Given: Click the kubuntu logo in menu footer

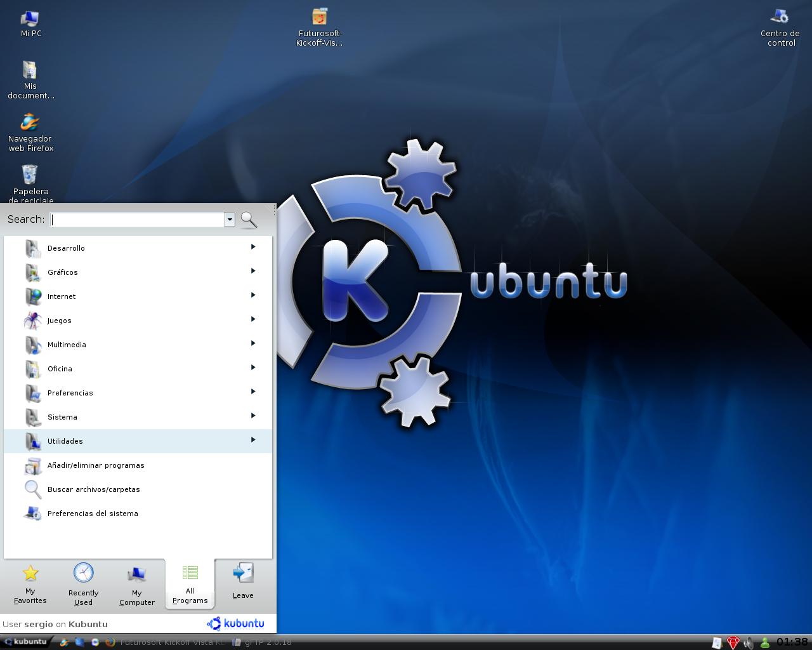Looking at the screenshot, I should [235, 623].
